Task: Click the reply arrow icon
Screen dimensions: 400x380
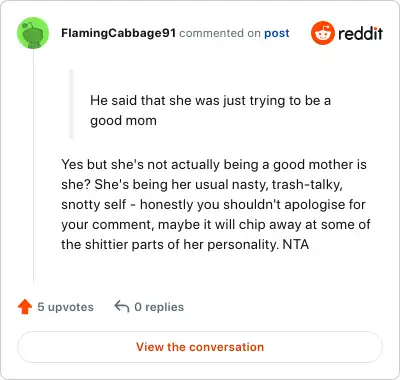Action: (x=122, y=306)
